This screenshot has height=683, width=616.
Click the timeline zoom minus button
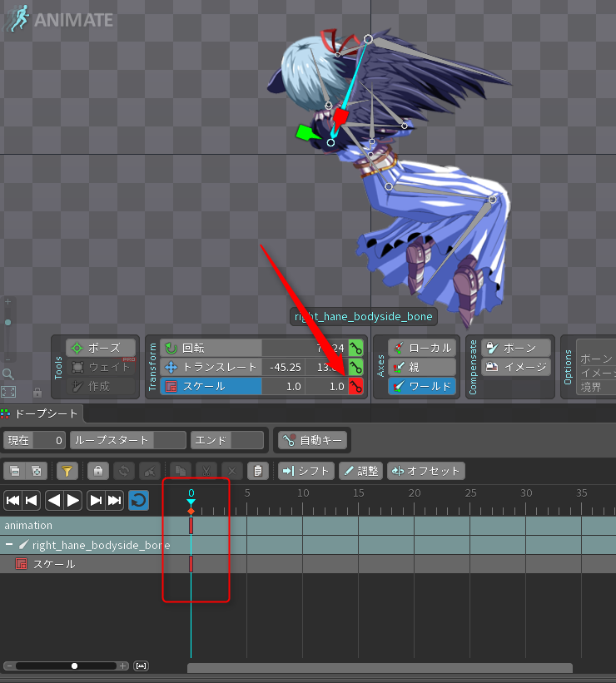pyautogui.click(x=9, y=666)
